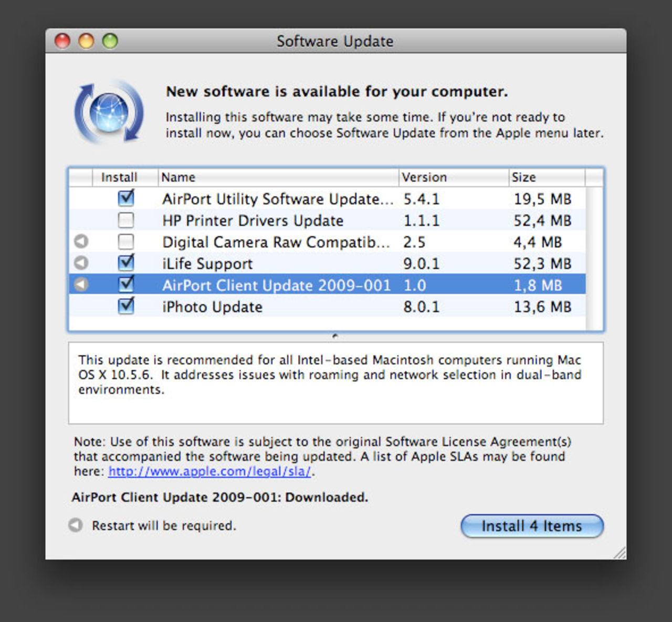
Task: Click the Install column header
Action: [x=124, y=177]
